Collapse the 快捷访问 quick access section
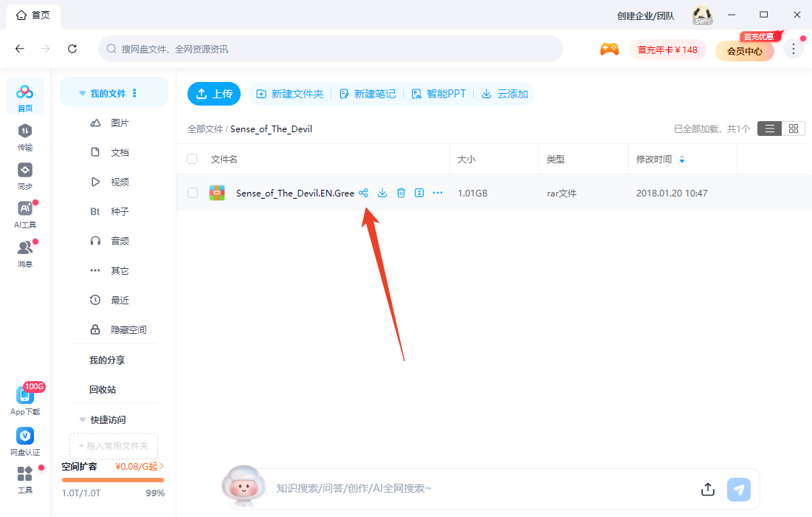 (82, 419)
